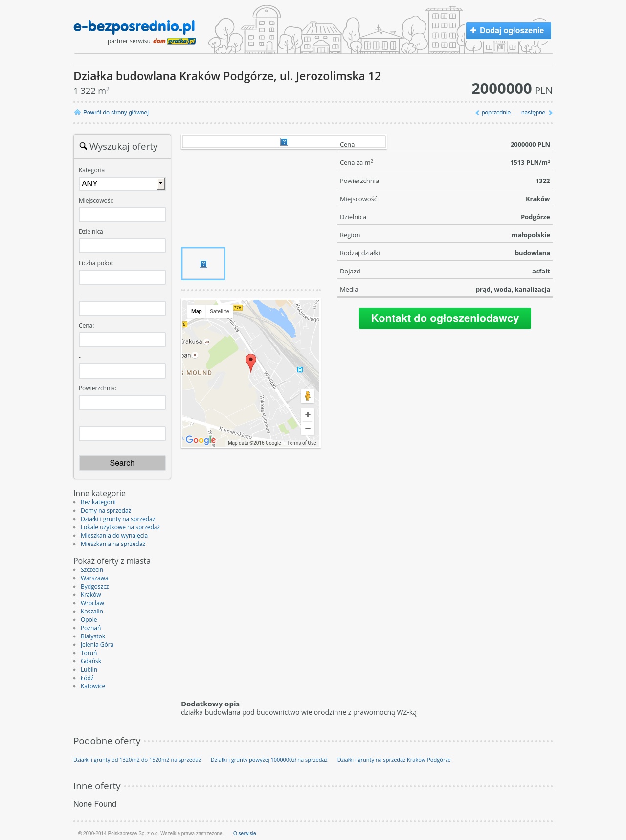
Task: Show offers from Koszalin
Action: [x=92, y=612]
